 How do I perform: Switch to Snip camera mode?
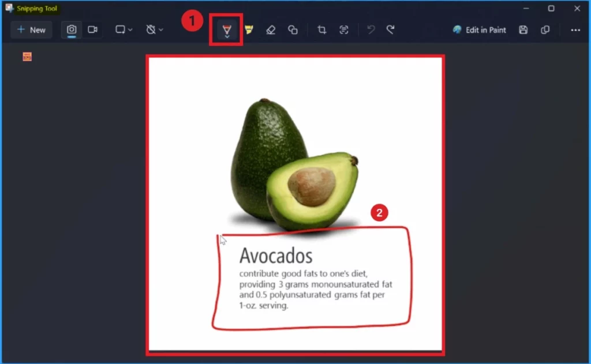(72, 30)
